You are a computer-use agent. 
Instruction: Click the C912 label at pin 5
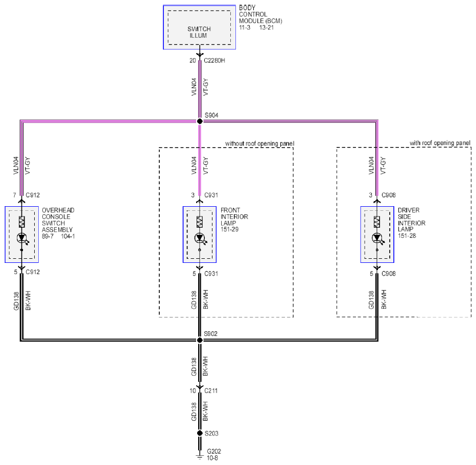pyautogui.click(x=33, y=272)
